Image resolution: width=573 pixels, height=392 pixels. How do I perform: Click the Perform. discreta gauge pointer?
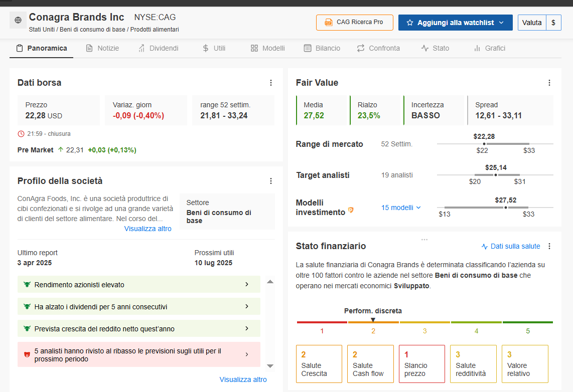(x=373, y=320)
